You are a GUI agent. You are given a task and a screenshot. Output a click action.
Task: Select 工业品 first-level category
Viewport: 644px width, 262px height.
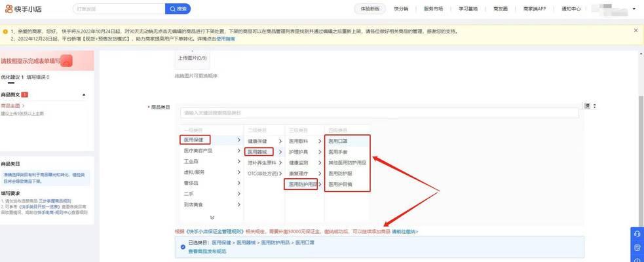[191, 162]
